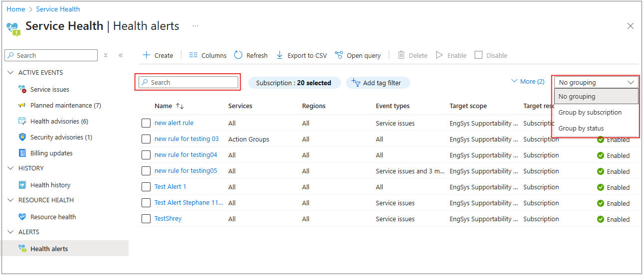Click the Security advisories shield icon
The image size is (644, 278).
pyautogui.click(x=22, y=137)
